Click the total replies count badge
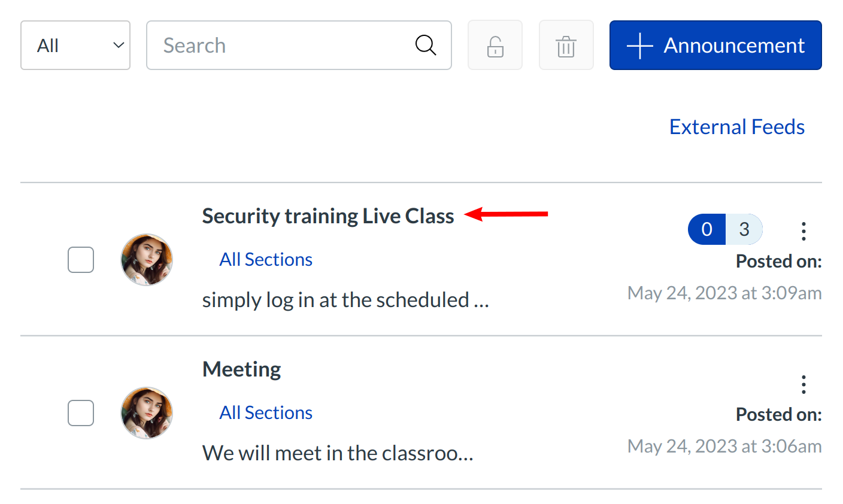 [744, 229]
